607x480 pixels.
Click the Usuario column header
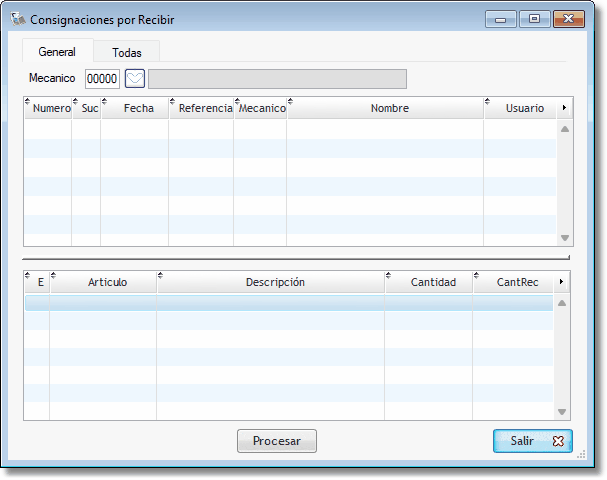pos(524,109)
